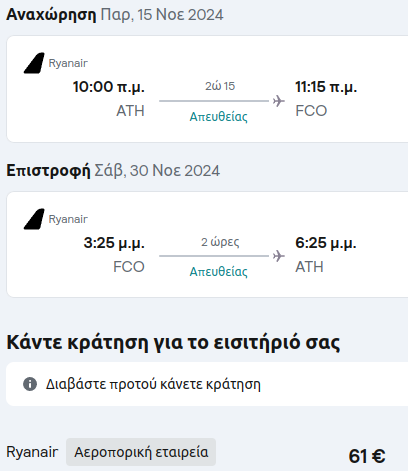Click the Ryanair tail logo on return flight
The image size is (408, 471).
coord(34,219)
